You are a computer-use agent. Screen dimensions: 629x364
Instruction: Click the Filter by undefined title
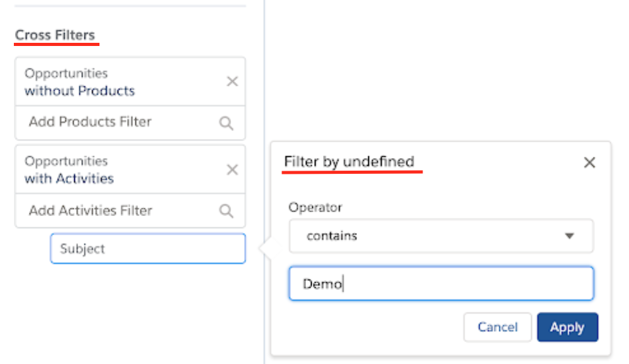coord(349,162)
